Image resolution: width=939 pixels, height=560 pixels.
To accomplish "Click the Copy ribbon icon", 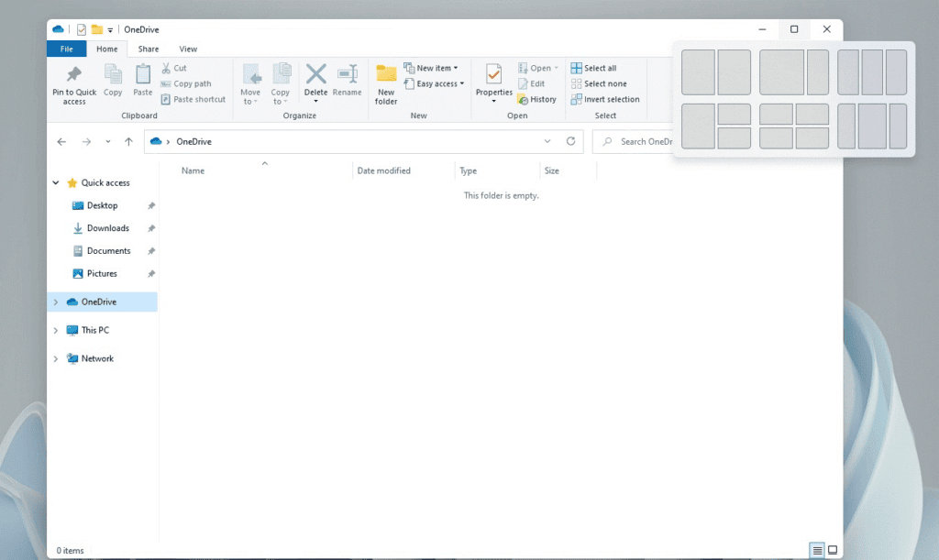I will tap(113, 75).
